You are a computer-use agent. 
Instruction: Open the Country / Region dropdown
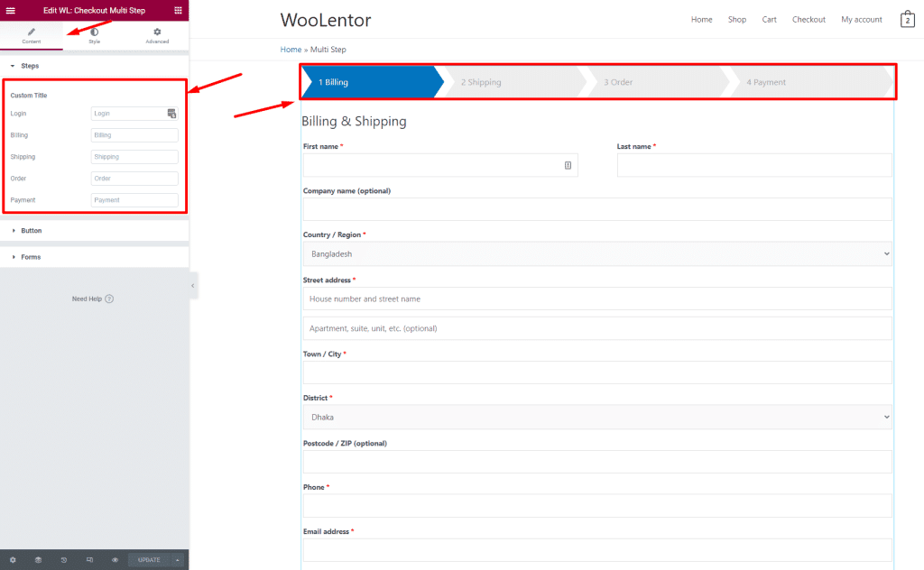[596, 254]
